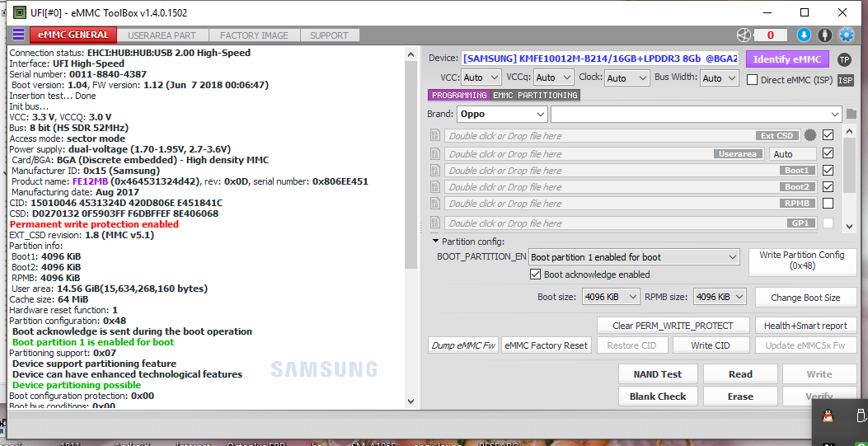Click the folder icon beside model dropdown
The height and width of the screenshot is (446, 868).
pos(852,114)
